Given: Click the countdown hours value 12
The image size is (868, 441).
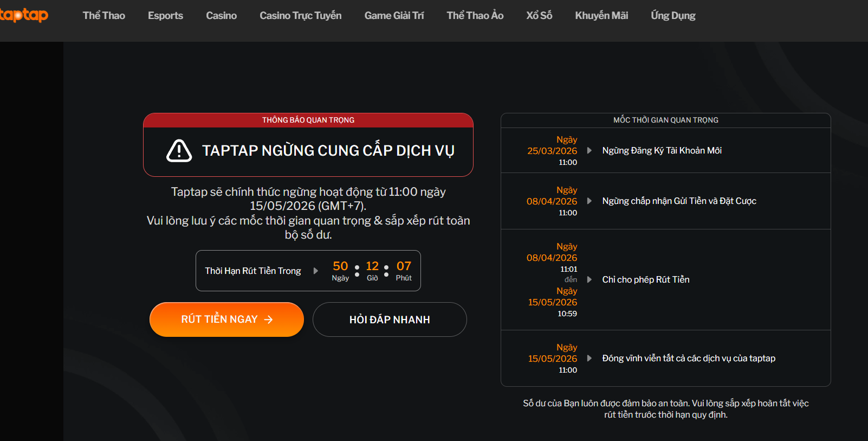Looking at the screenshot, I should (372, 266).
